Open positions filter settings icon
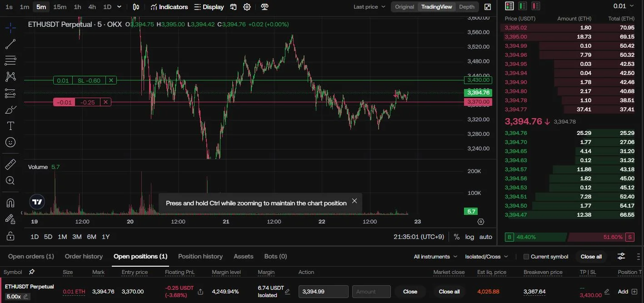 pyautogui.click(x=621, y=257)
